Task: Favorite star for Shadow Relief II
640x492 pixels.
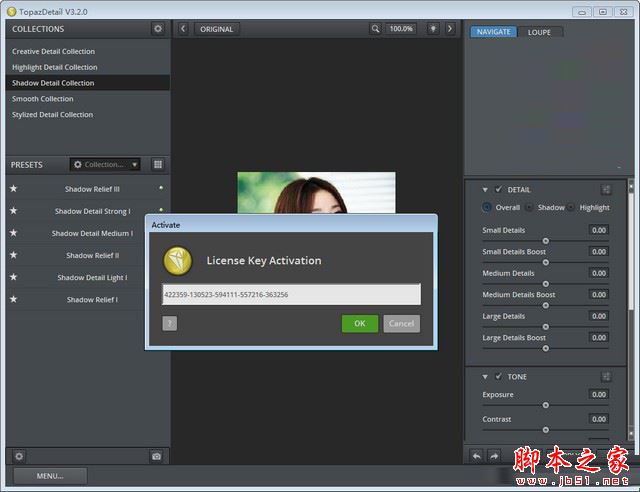Action: point(13,255)
